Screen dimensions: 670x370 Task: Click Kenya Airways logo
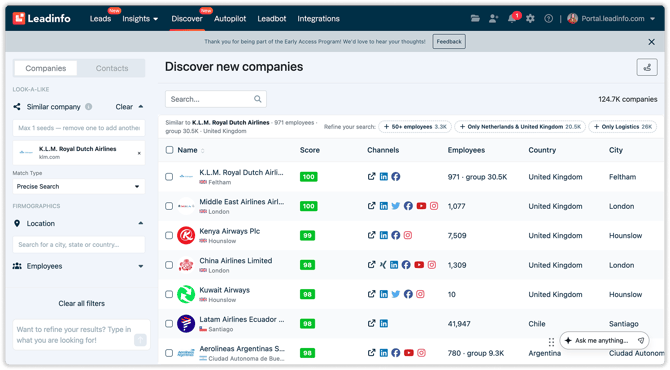pos(186,235)
